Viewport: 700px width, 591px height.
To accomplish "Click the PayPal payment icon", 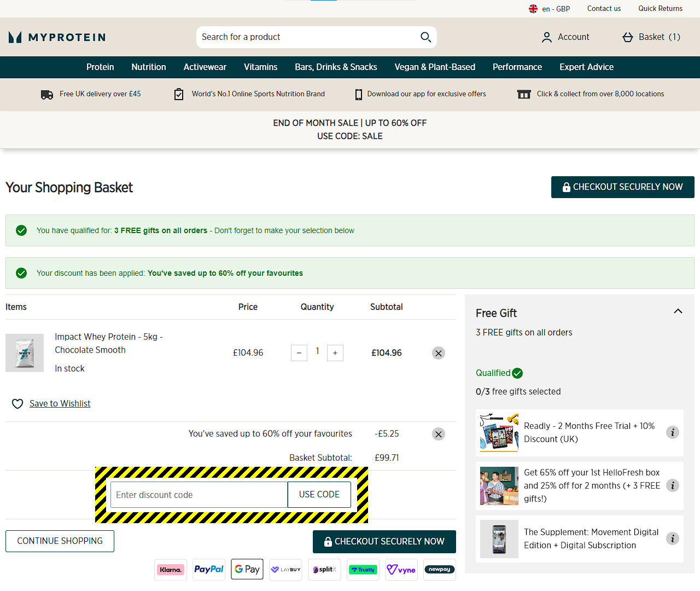I will [209, 570].
